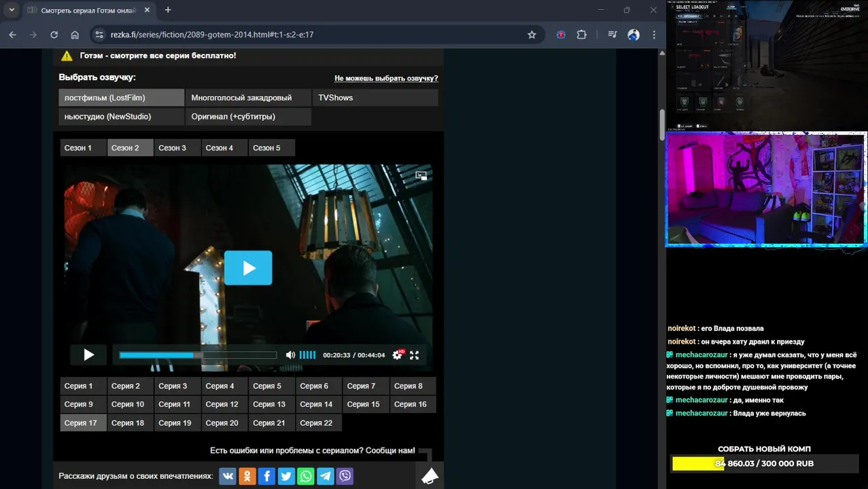
Task: Open episode Серия 2
Action: [131, 386]
